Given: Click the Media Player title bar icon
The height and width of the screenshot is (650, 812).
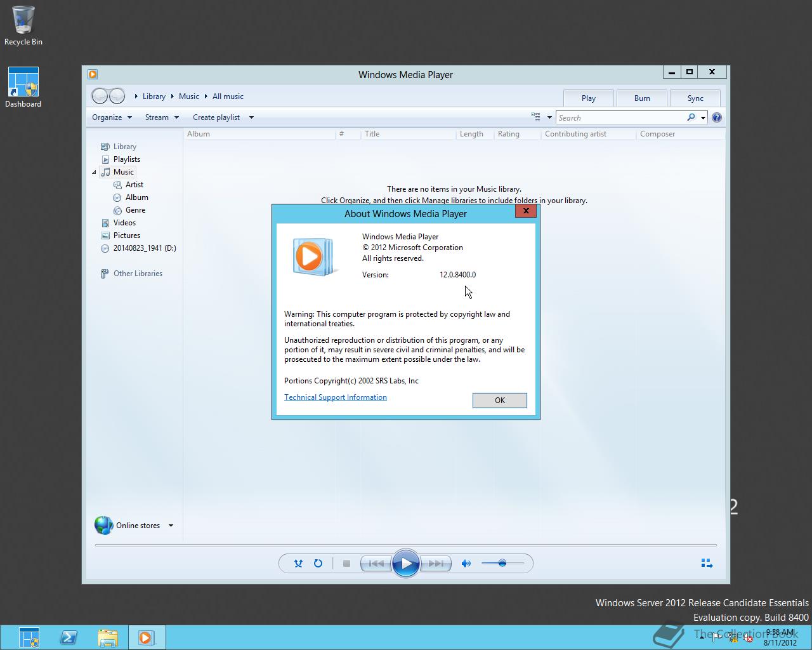Looking at the screenshot, I should tap(93, 74).
